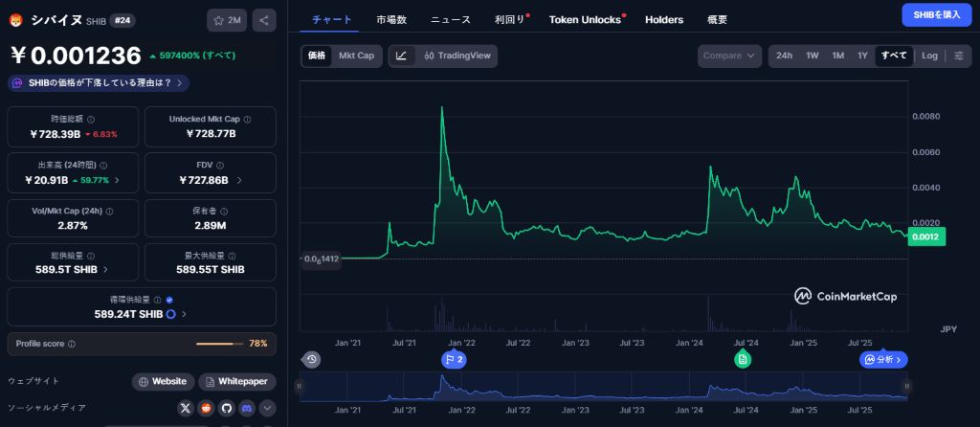This screenshot has width=980, height=427.
Task: Switch to the 利回り tab
Action: (x=509, y=19)
